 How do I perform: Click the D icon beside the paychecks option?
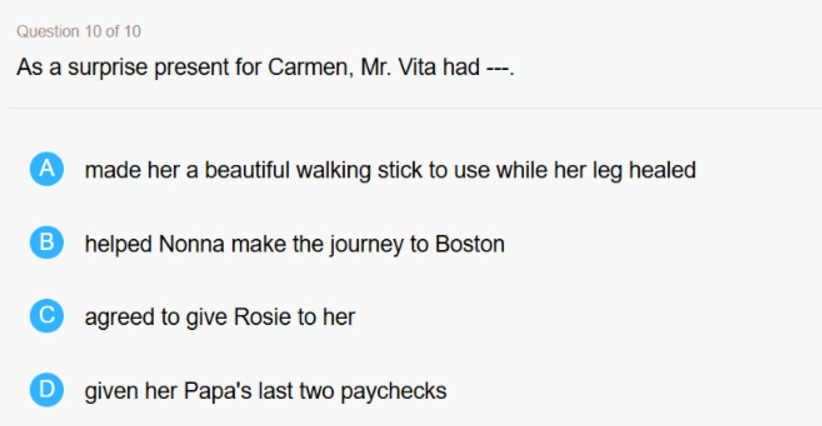click(47, 390)
